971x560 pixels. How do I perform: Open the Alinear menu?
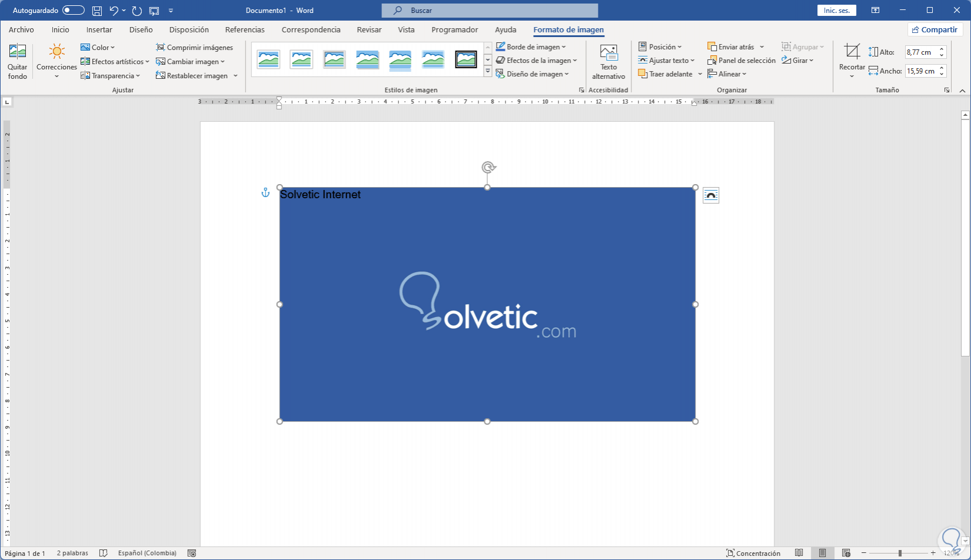click(727, 74)
